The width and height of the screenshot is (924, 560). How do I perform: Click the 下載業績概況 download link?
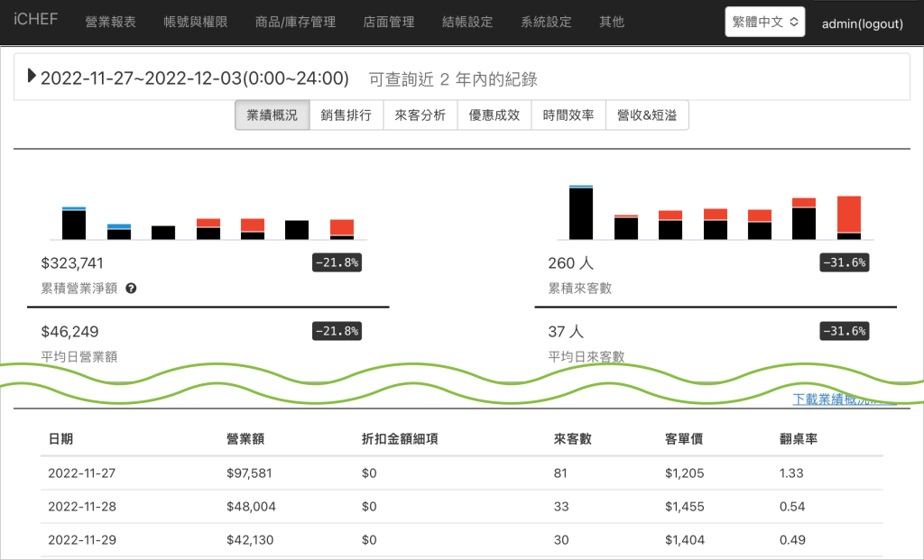click(844, 399)
